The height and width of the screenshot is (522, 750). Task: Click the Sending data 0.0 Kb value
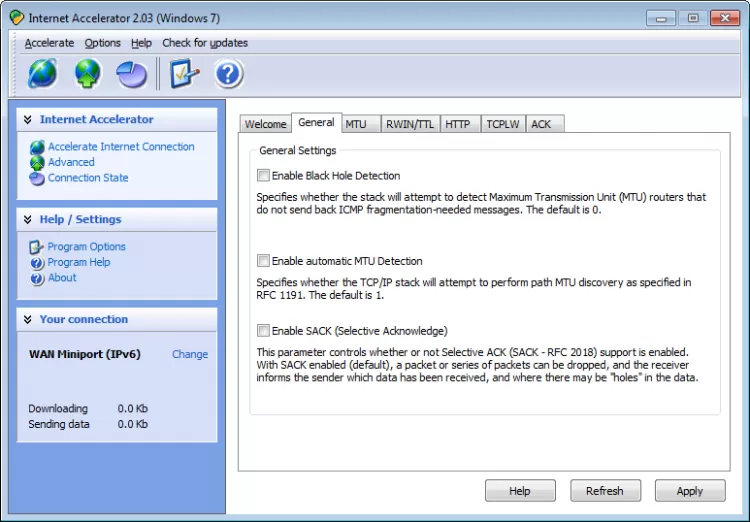pyautogui.click(x=132, y=424)
